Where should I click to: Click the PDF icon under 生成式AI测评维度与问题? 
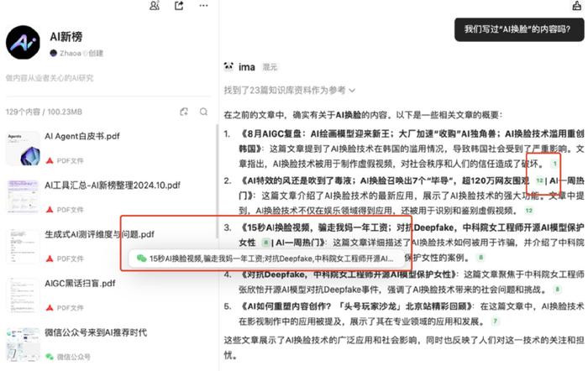pyautogui.click(x=50, y=259)
